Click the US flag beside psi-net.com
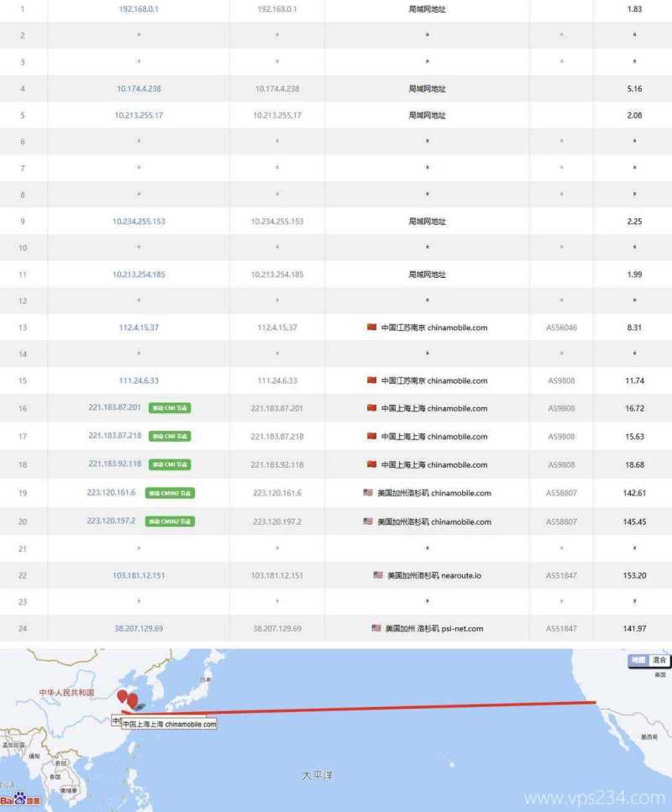The width and height of the screenshot is (672, 812). 376,628
